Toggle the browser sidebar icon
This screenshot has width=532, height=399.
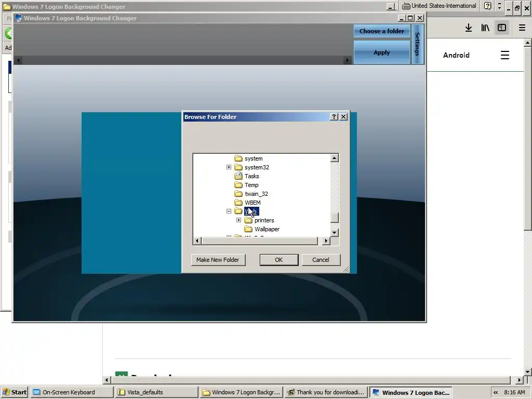click(x=502, y=28)
